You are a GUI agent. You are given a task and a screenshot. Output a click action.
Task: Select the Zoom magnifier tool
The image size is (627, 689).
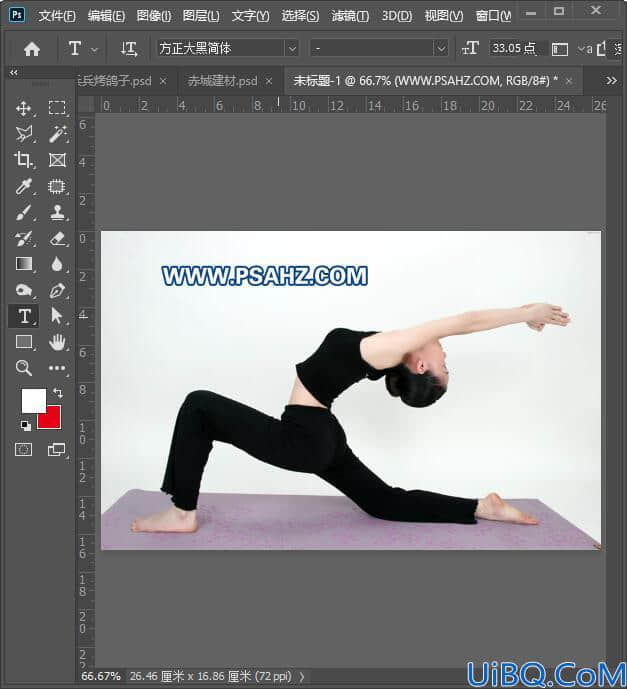pos(24,368)
